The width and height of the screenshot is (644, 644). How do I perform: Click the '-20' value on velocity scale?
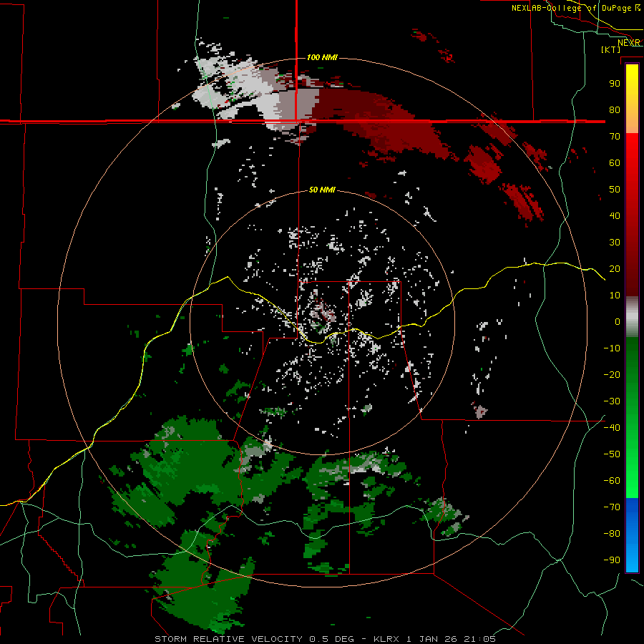(612, 375)
